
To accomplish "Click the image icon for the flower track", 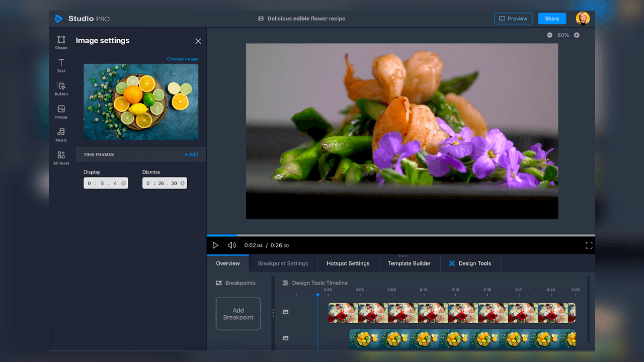I will coord(286,312).
